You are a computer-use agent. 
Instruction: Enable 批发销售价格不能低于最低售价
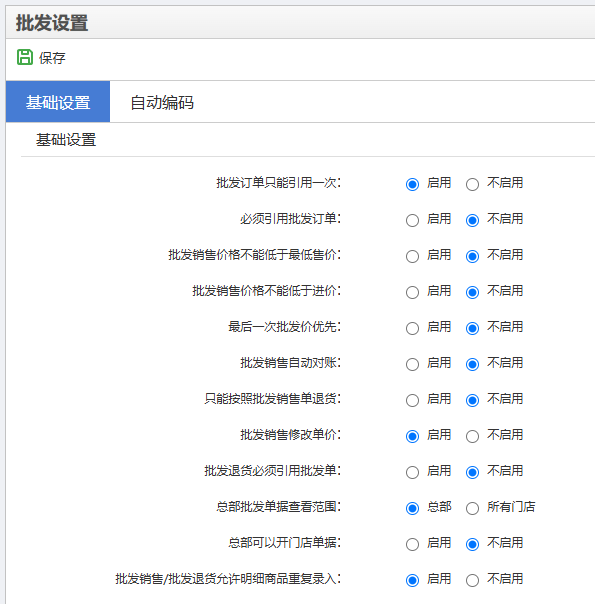coord(412,257)
